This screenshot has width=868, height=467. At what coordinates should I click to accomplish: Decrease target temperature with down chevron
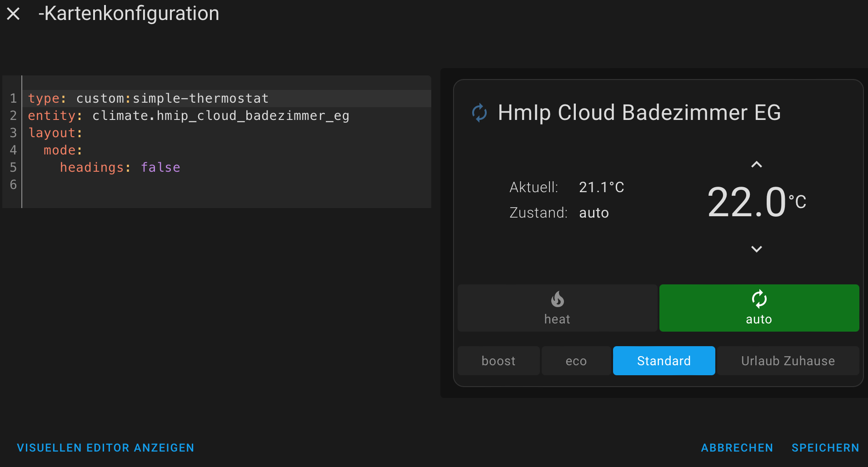[x=756, y=249]
